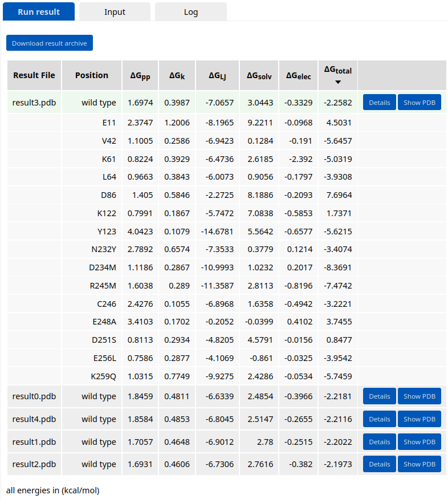Open Details for result3.pdb
Image resolution: width=448 pixels, height=499 pixels.
(x=379, y=103)
